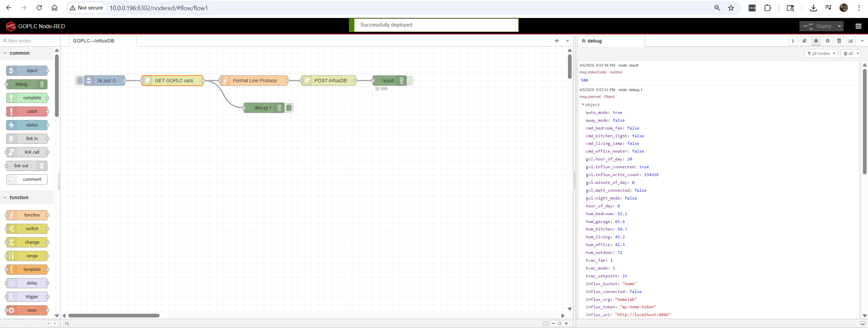Open the sidebar tabs dropdown arrow

(862, 41)
